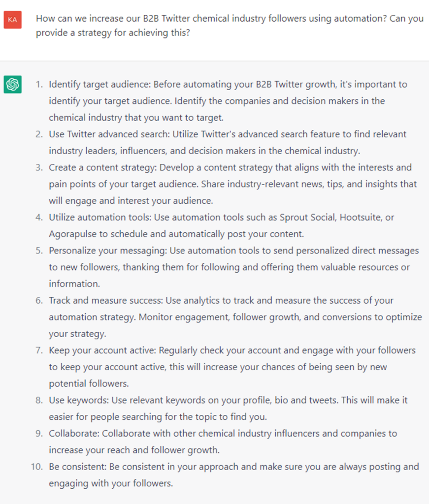
Task: Click the red KA user avatar
Action: 12,19
